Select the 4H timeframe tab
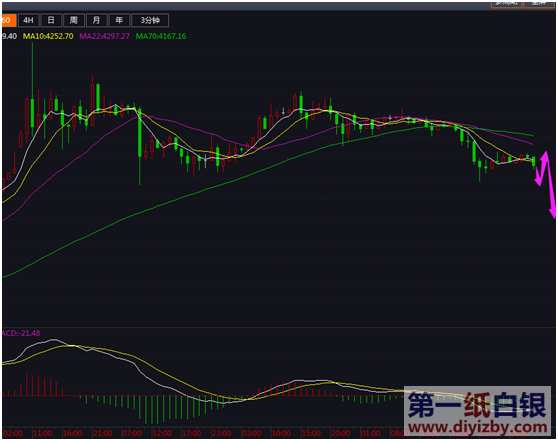 tap(28, 20)
